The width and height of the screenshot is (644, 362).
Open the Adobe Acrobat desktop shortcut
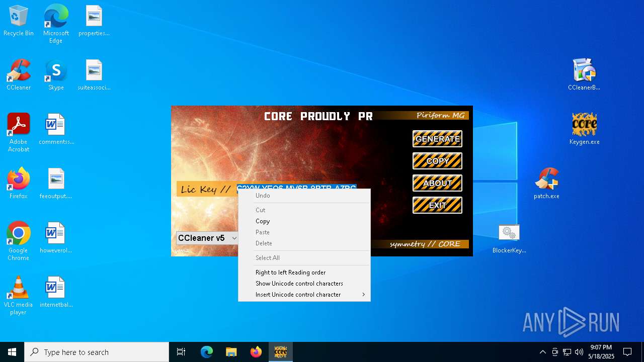click(x=19, y=133)
